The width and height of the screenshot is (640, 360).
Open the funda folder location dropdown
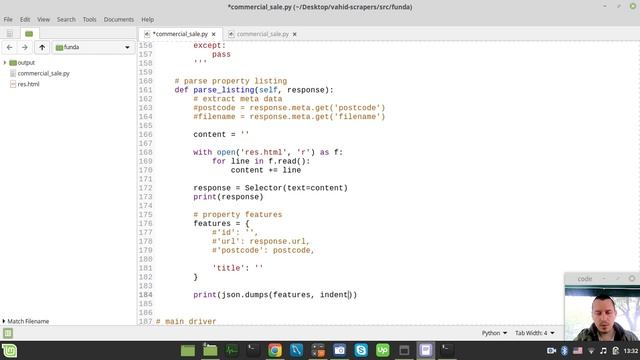93,47
